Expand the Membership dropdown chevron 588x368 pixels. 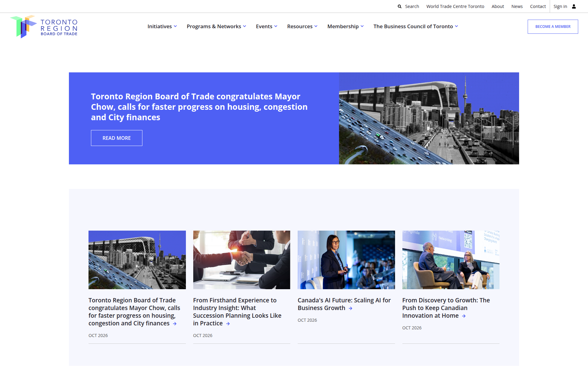point(362,26)
